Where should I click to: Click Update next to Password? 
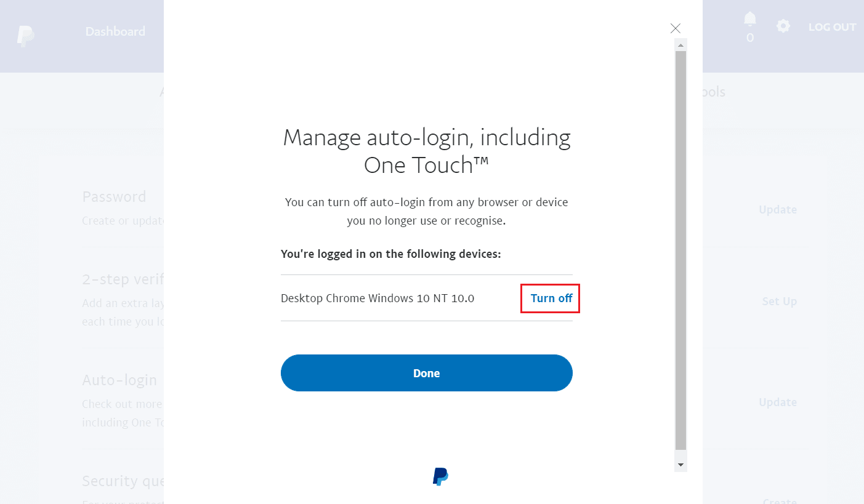coord(778,209)
